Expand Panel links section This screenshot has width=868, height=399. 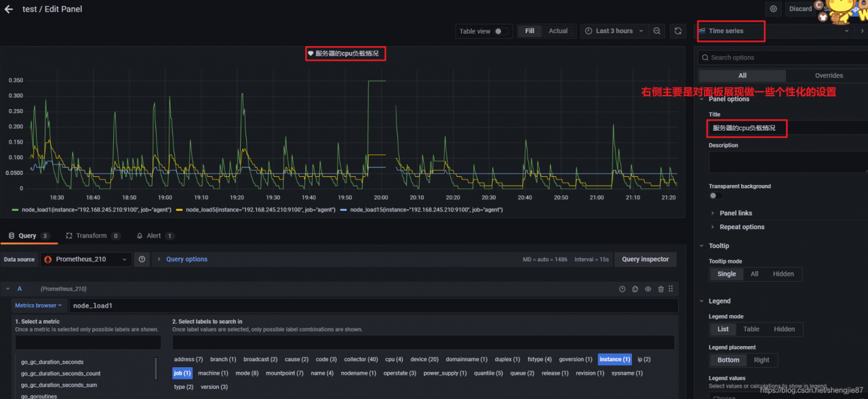(735, 213)
